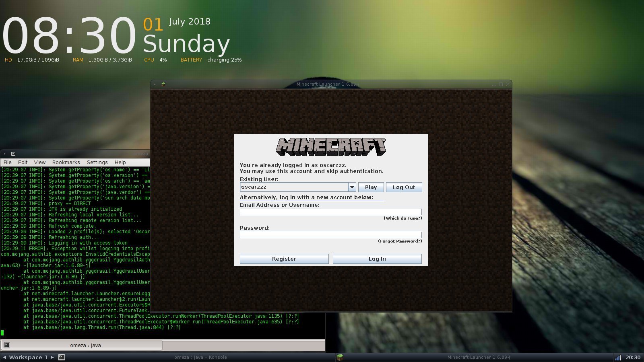Select the omeza : java Konsole tab
The image size is (644, 362).
tap(81, 345)
